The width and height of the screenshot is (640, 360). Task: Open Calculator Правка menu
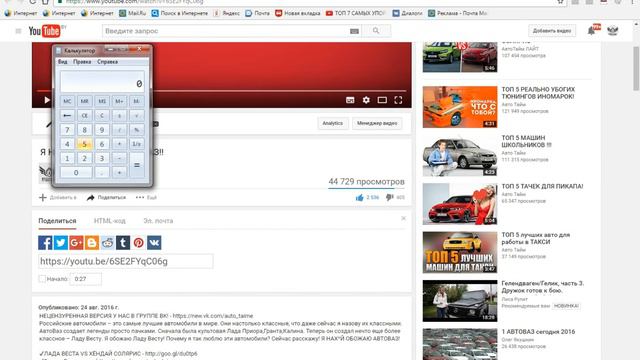[82, 62]
